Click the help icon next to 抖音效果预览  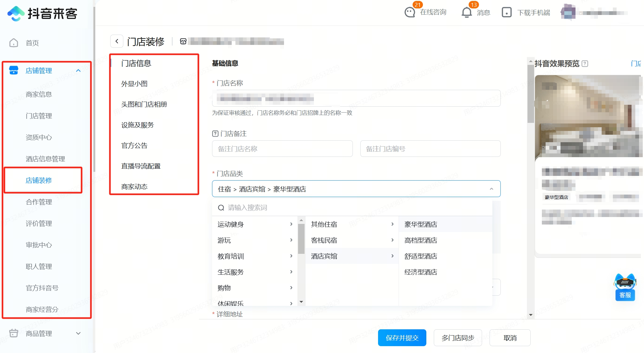tap(585, 64)
